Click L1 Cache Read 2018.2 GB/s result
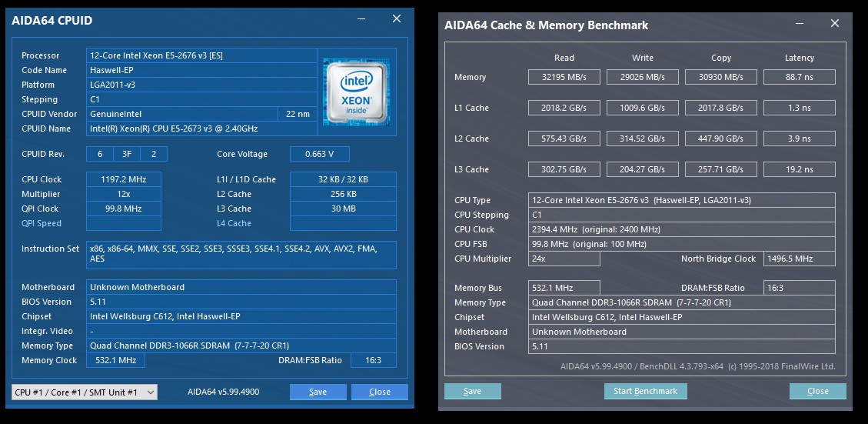Viewport: 868px width, 424px height. coord(564,108)
